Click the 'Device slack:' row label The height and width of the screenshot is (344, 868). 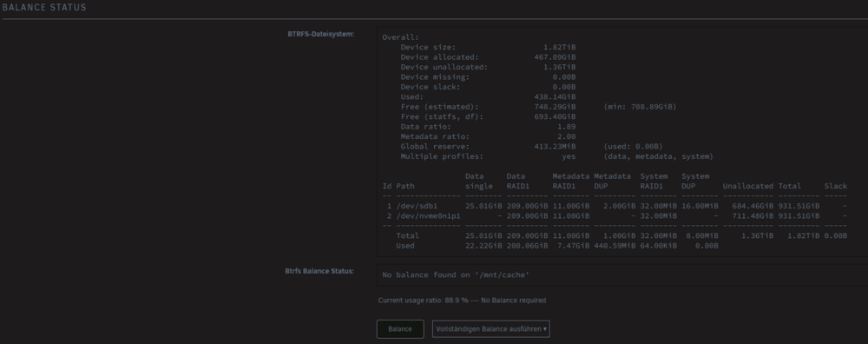tap(431, 87)
